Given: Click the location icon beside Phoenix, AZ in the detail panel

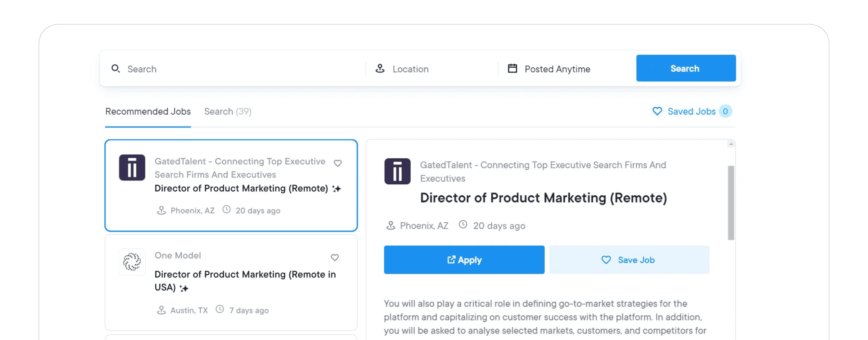Looking at the screenshot, I should [x=391, y=226].
